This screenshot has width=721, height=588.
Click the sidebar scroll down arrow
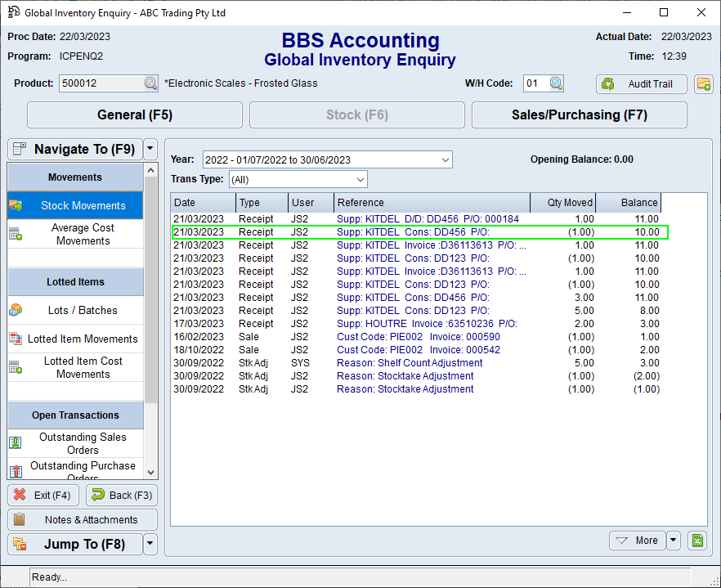(x=150, y=472)
